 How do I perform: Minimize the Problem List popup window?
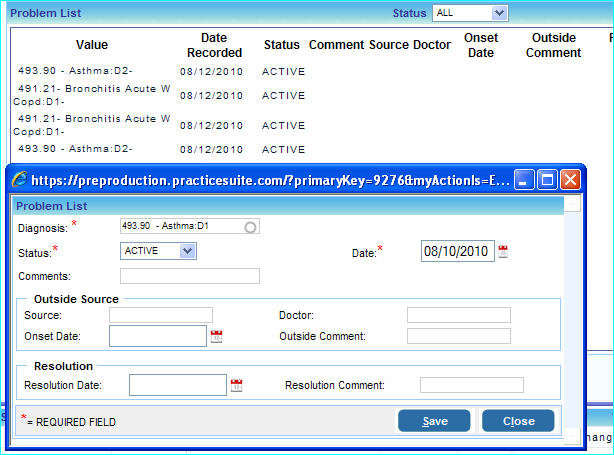coord(524,180)
